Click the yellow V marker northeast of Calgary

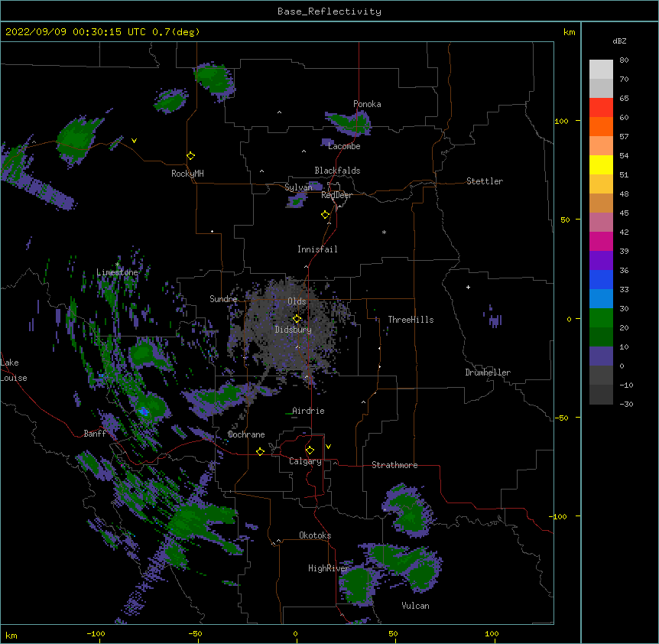[328, 447]
